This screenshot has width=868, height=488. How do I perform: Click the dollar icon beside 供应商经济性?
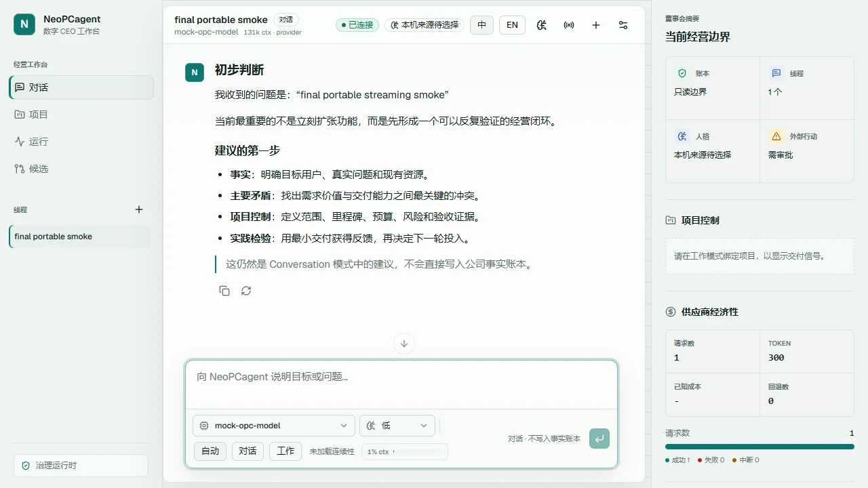click(x=671, y=312)
